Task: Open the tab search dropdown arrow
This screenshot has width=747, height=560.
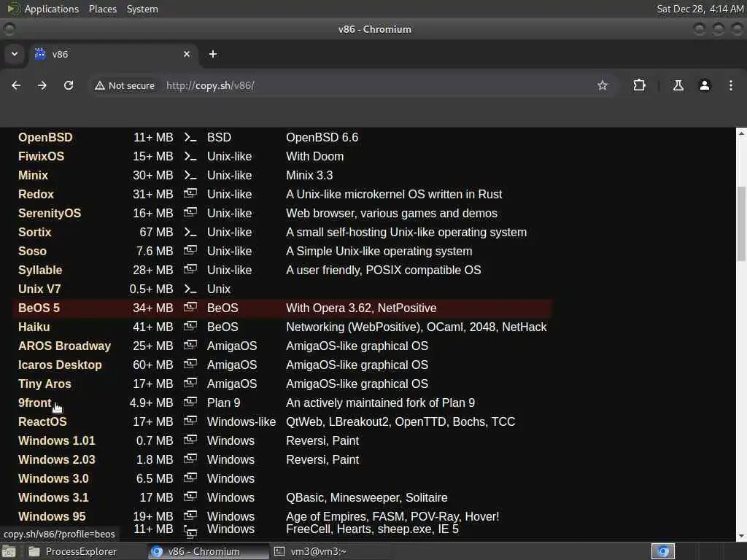Action: (15, 54)
